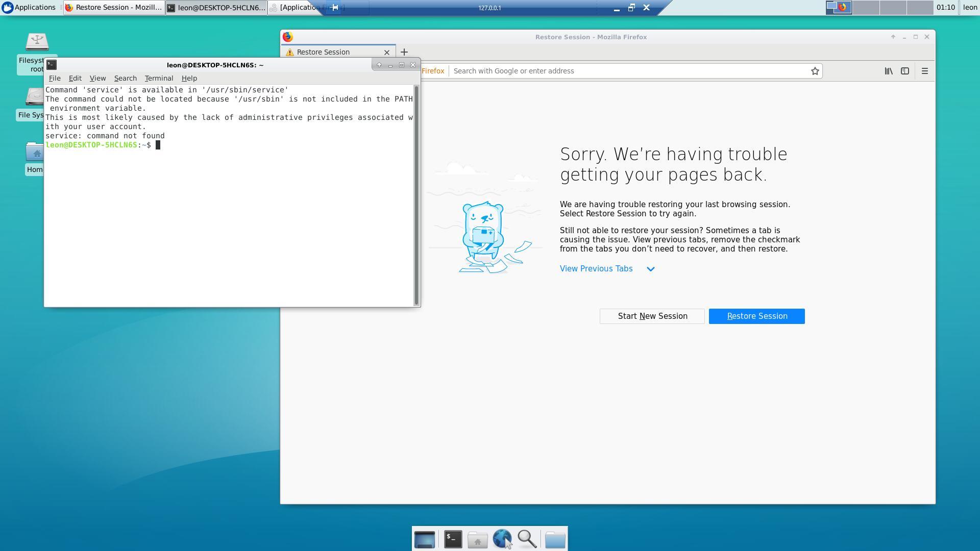980x551 pixels.
Task: Expand View Previous Tabs
Action: point(607,269)
